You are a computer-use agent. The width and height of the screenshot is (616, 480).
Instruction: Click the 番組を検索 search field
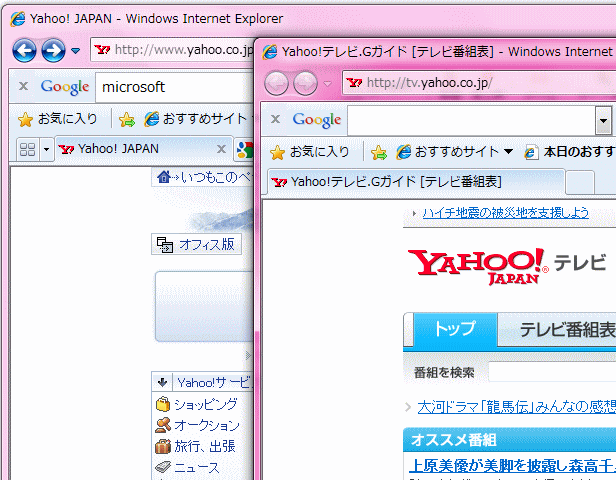(552, 372)
